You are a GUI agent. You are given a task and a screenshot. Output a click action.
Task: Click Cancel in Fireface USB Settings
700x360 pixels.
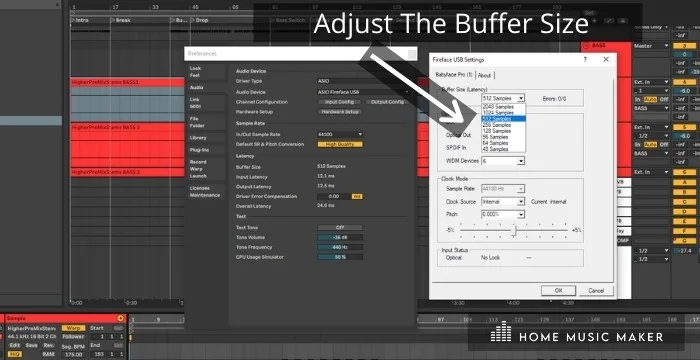[596, 290]
